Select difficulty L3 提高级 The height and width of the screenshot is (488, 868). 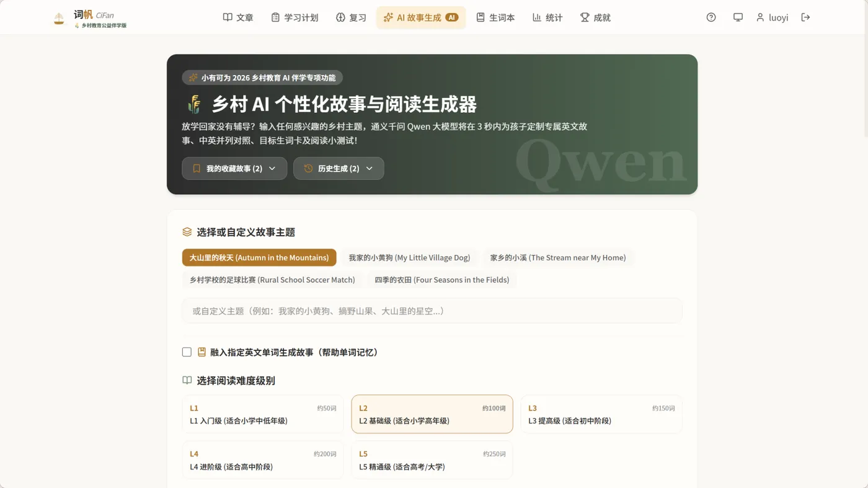[x=601, y=414]
